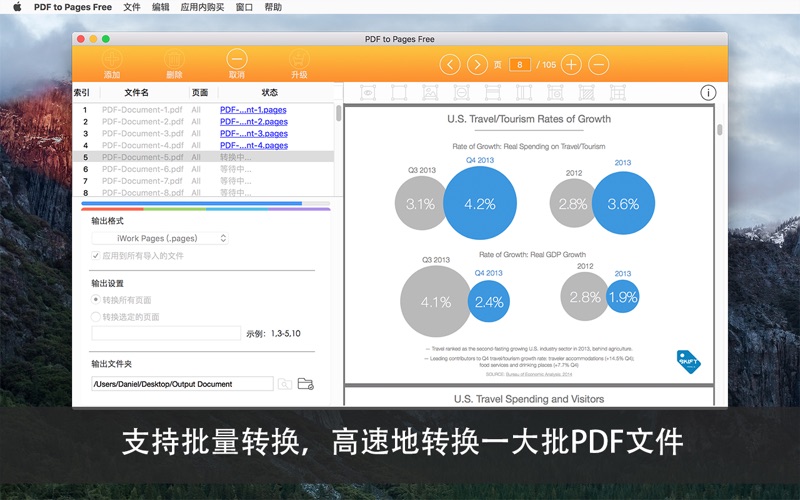The width and height of the screenshot is (800, 500).
Task: Open the PDF to Pages Free menu
Action: tap(73, 7)
